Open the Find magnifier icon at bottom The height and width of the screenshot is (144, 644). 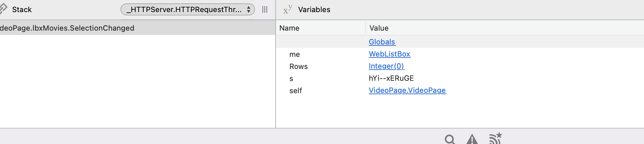[450, 139]
